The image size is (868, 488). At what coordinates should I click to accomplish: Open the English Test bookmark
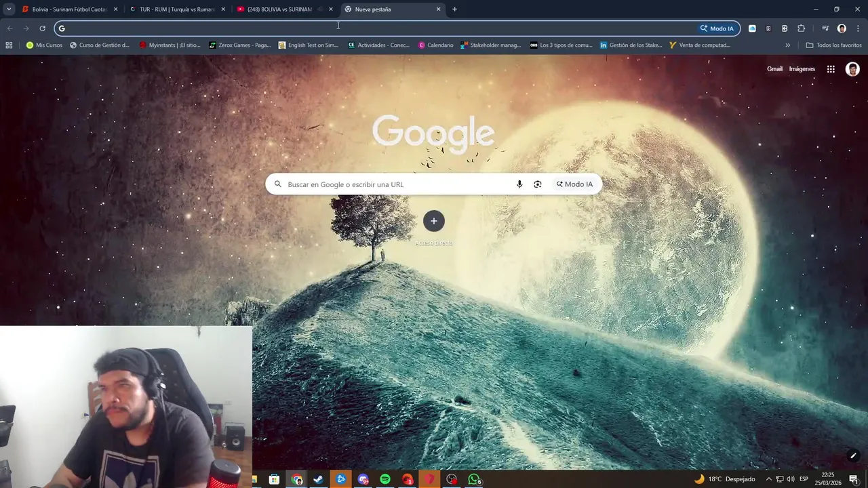click(x=309, y=45)
